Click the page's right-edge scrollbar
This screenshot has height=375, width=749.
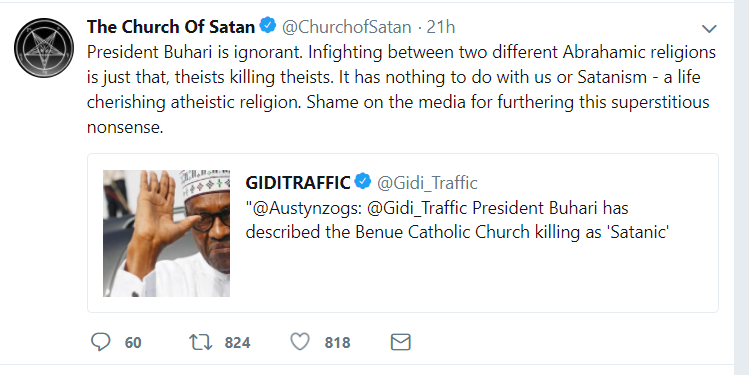click(741, 187)
